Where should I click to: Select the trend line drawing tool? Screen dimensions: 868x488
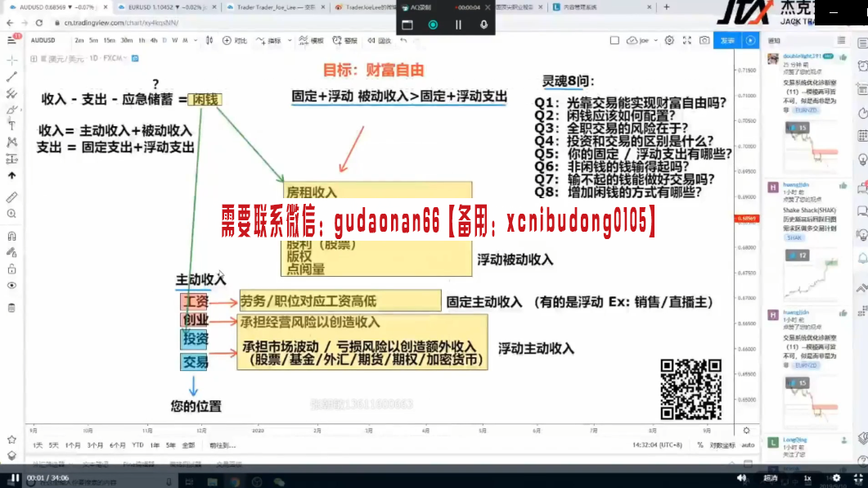click(12, 76)
